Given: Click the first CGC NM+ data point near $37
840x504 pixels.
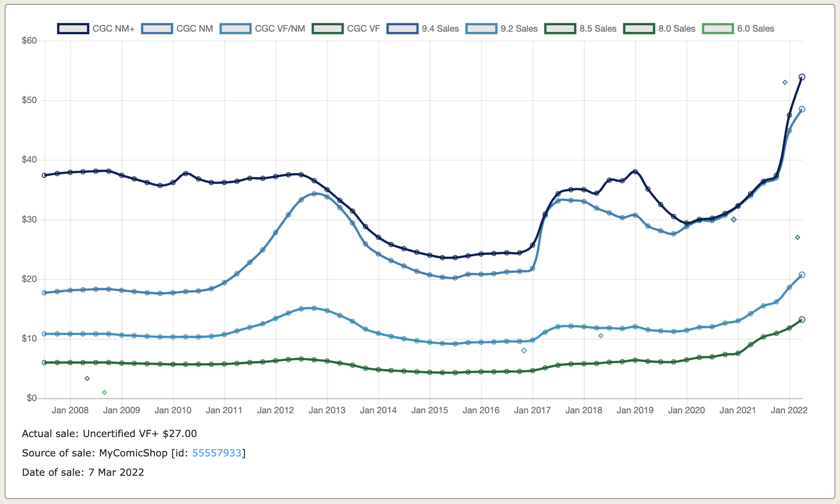Looking at the screenshot, I should (x=44, y=175).
